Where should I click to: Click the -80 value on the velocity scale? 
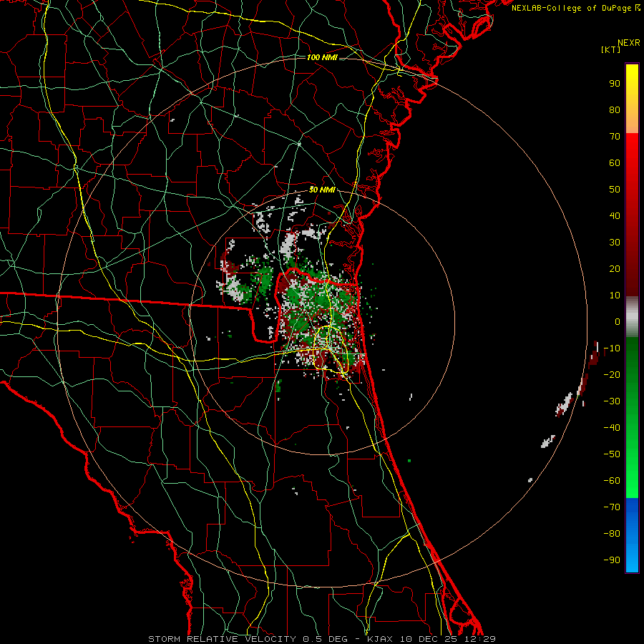[x=612, y=534]
